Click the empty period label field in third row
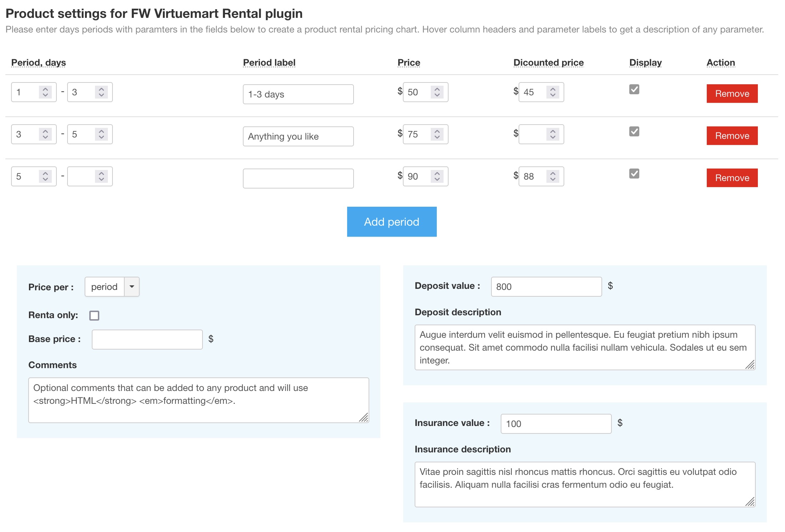The image size is (785, 532). pyautogui.click(x=298, y=179)
